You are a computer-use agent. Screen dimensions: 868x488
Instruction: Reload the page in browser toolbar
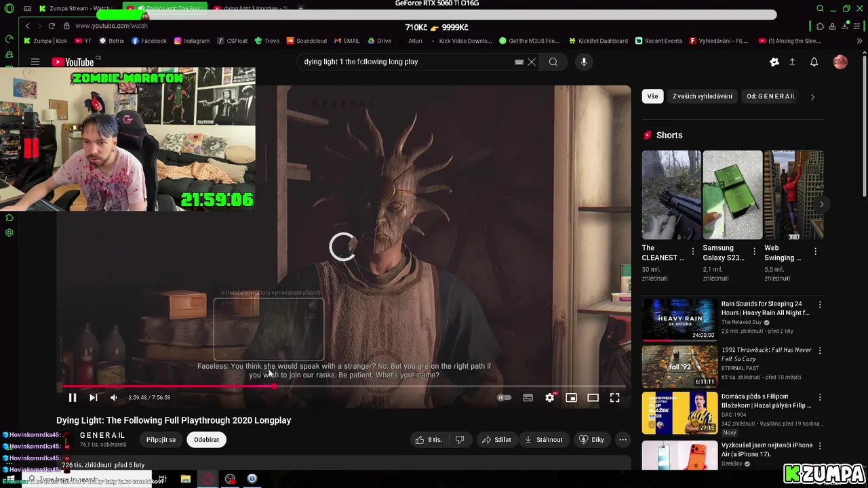pyautogui.click(x=52, y=26)
